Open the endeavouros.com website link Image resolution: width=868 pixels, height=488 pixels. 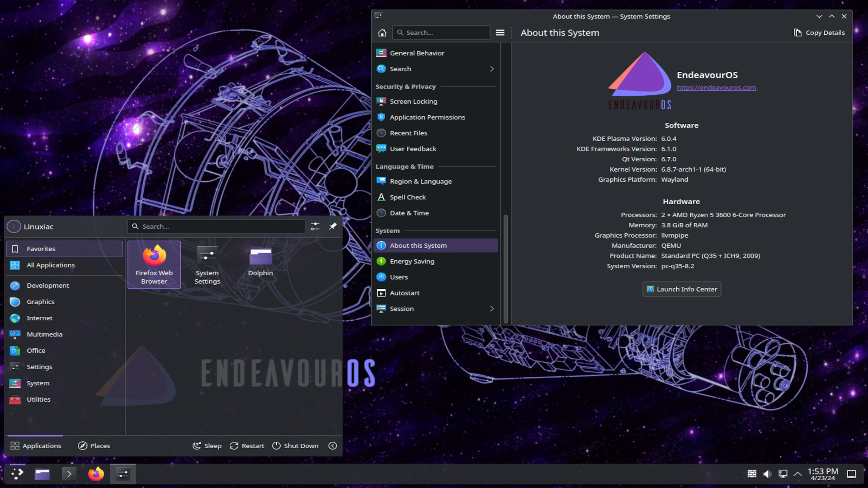[x=716, y=87]
